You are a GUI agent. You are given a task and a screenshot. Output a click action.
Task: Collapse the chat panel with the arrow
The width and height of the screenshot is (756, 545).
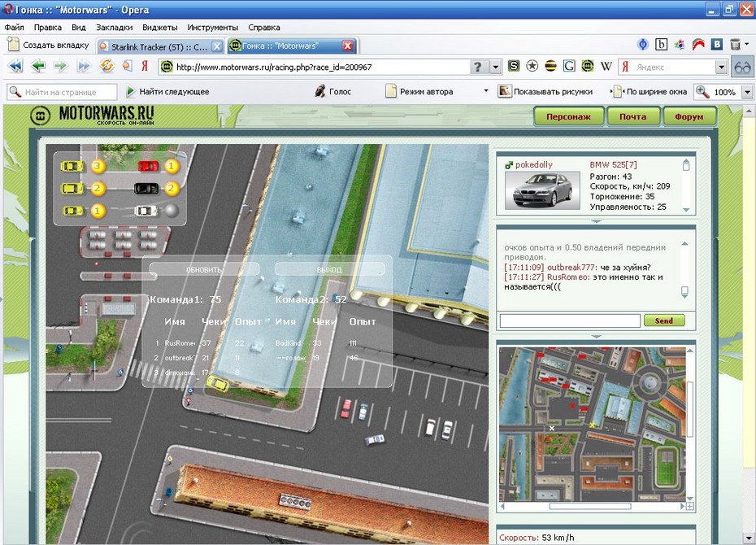(597, 336)
